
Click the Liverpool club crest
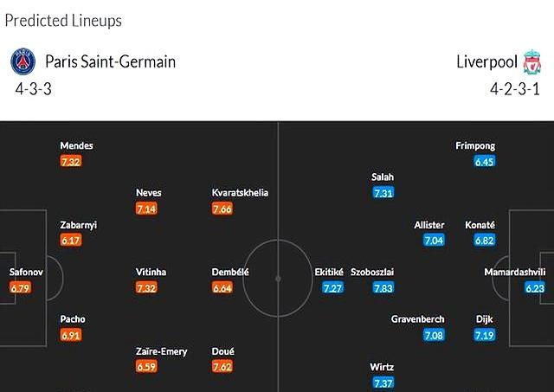pyautogui.click(x=531, y=62)
